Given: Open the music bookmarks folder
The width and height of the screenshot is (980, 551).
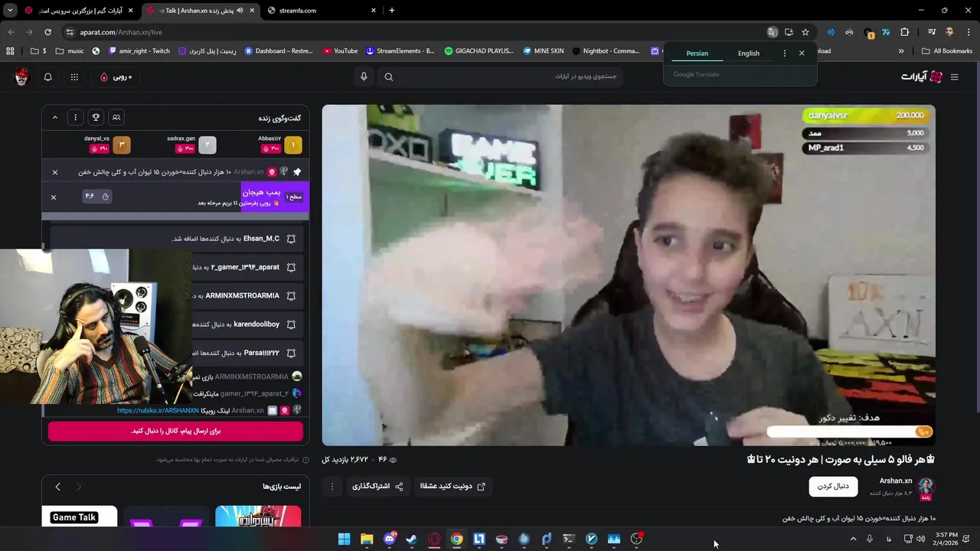Looking at the screenshot, I should point(70,51).
